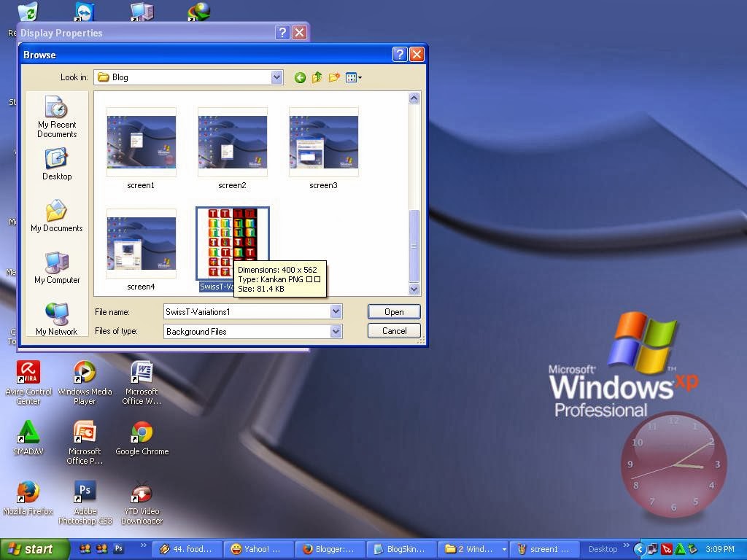This screenshot has width=747, height=560.
Task: Click the analog clock desktop gadget
Action: tap(673, 464)
